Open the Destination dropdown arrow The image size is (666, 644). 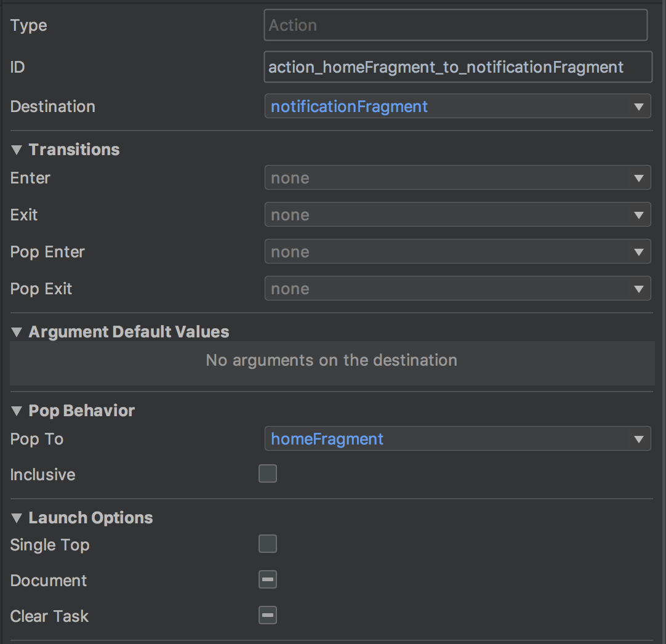(638, 107)
